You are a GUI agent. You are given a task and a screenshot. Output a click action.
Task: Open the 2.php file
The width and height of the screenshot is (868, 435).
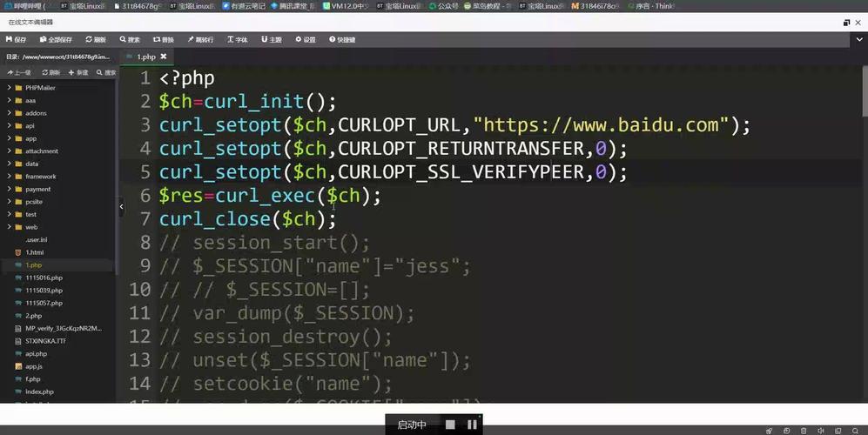33,316
